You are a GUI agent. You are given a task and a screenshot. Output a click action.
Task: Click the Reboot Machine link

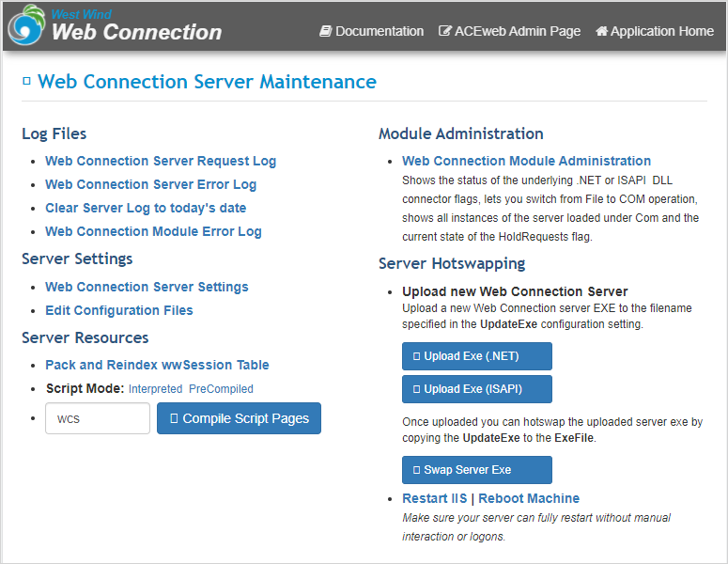coord(529,498)
